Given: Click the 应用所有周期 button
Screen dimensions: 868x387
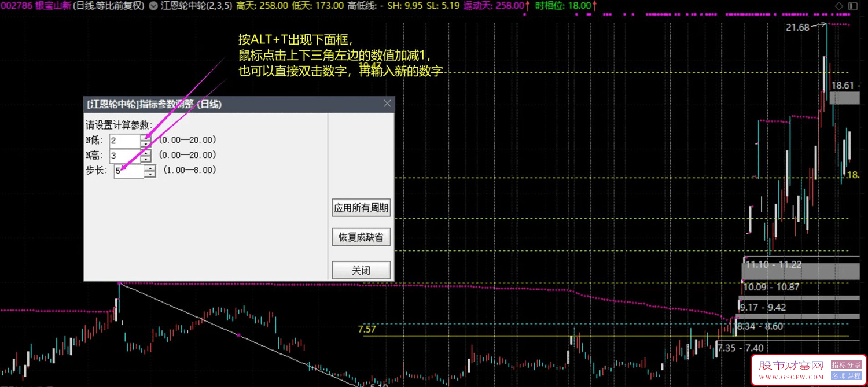Looking at the screenshot, I should [x=361, y=208].
